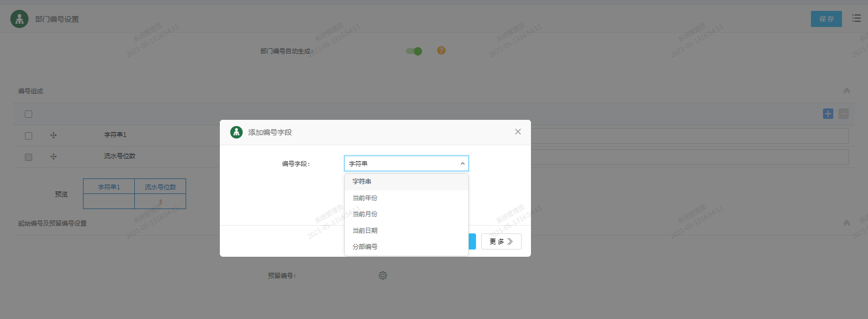Check the select-all checkbox in table header
The width and height of the screenshot is (868, 319).
coord(29,114)
